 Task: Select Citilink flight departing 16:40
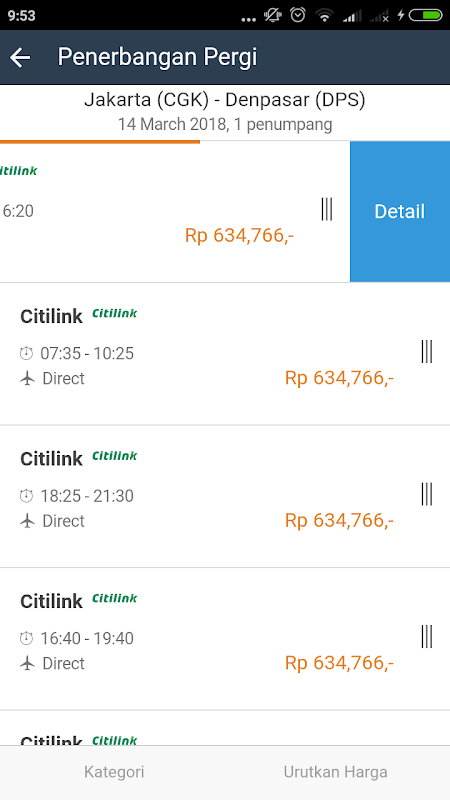[x=225, y=638]
